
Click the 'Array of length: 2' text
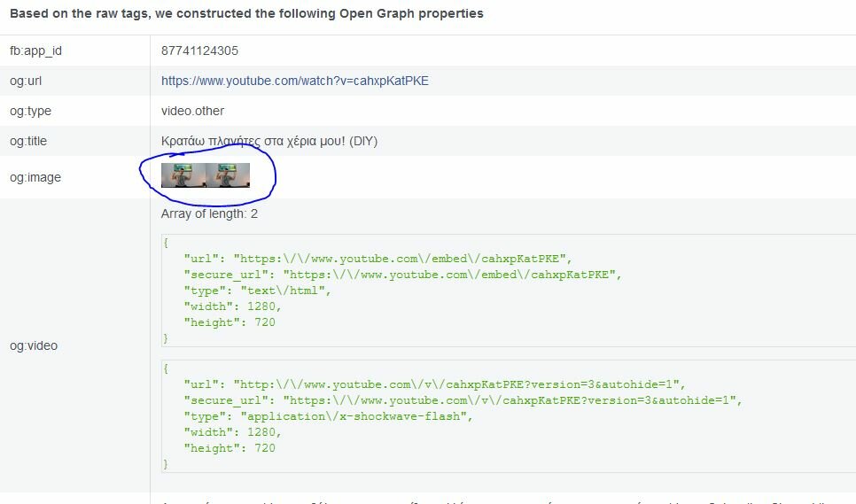click(x=209, y=213)
